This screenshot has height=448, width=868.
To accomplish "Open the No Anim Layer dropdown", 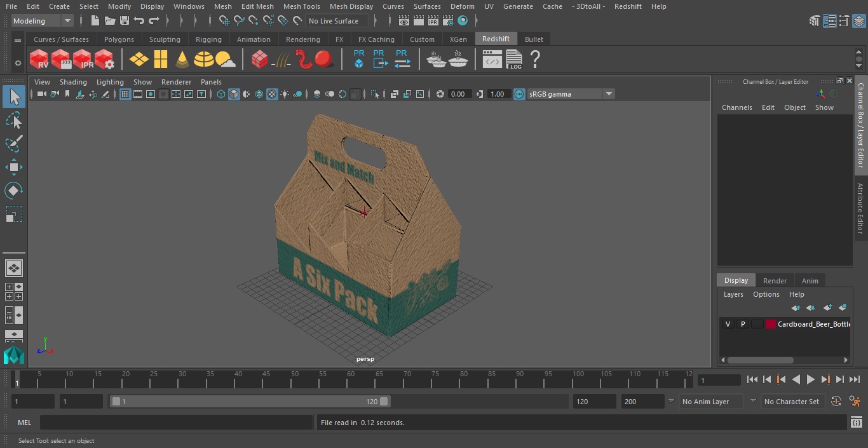I will (712, 402).
